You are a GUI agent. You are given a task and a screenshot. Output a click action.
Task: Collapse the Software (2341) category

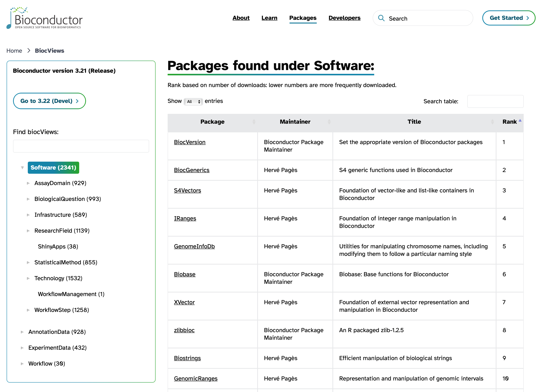[x=22, y=168]
